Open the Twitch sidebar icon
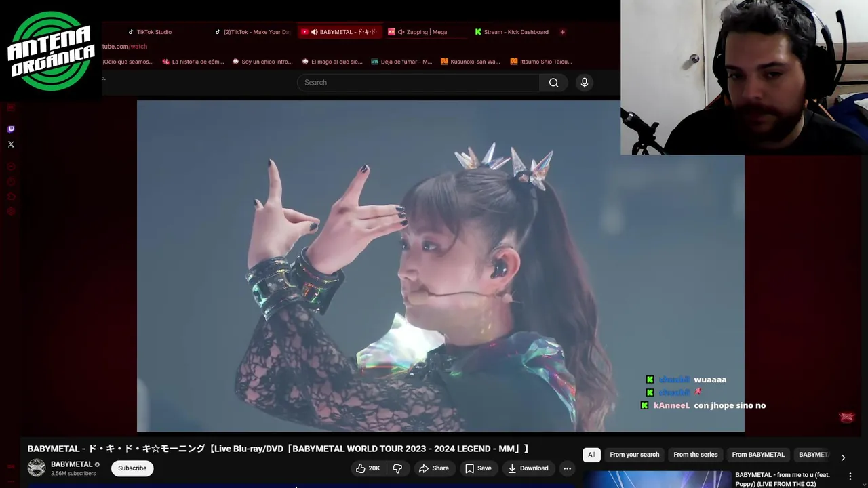The image size is (868, 488). [x=11, y=129]
